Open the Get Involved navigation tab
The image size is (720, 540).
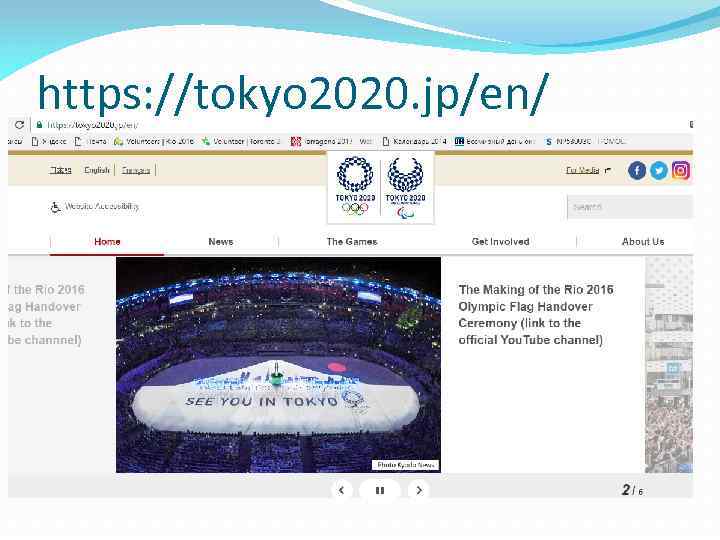[x=501, y=242]
